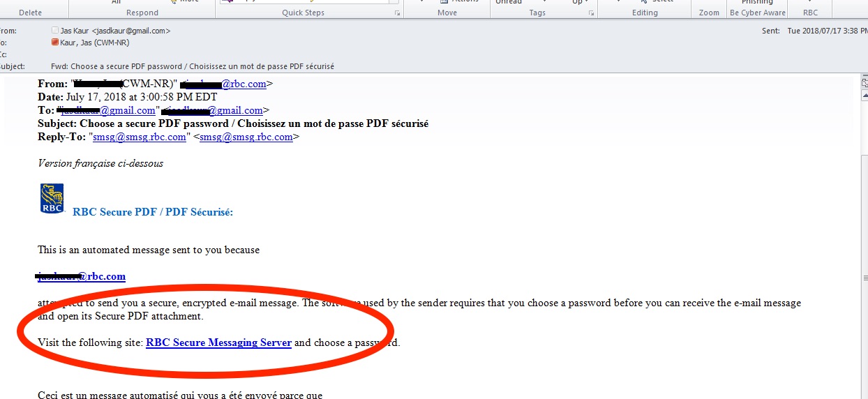This screenshot has height=399, width=868.
Task: Click the quoted @gmail.com address in To line
Action: [107, 110]
